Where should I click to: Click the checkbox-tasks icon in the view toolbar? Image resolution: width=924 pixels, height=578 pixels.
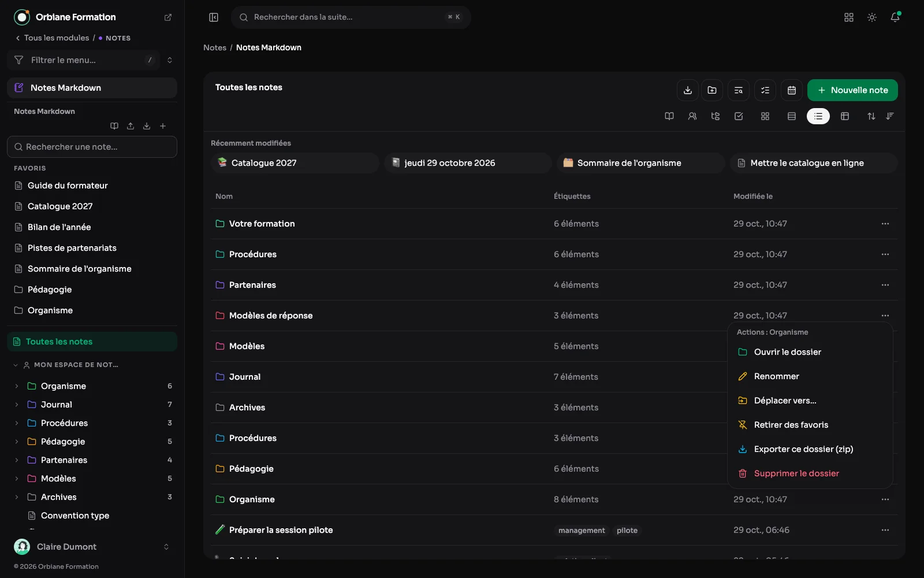point(739,116)
